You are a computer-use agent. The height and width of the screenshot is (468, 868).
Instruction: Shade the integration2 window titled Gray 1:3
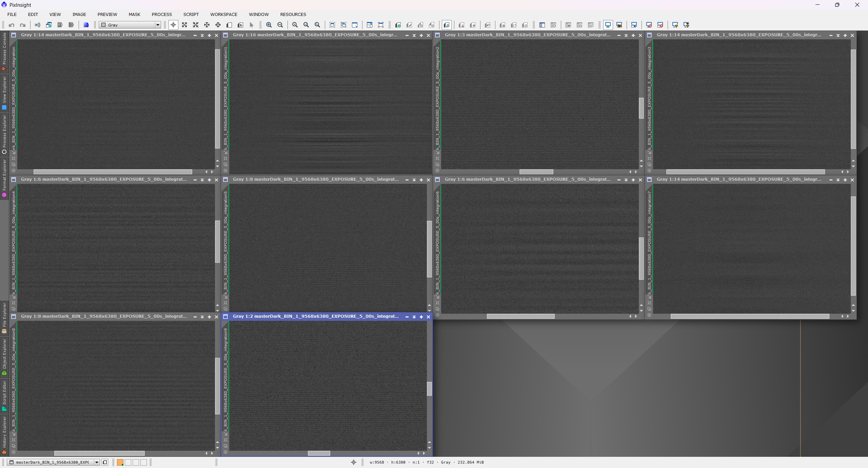click(x=626, y=35)
